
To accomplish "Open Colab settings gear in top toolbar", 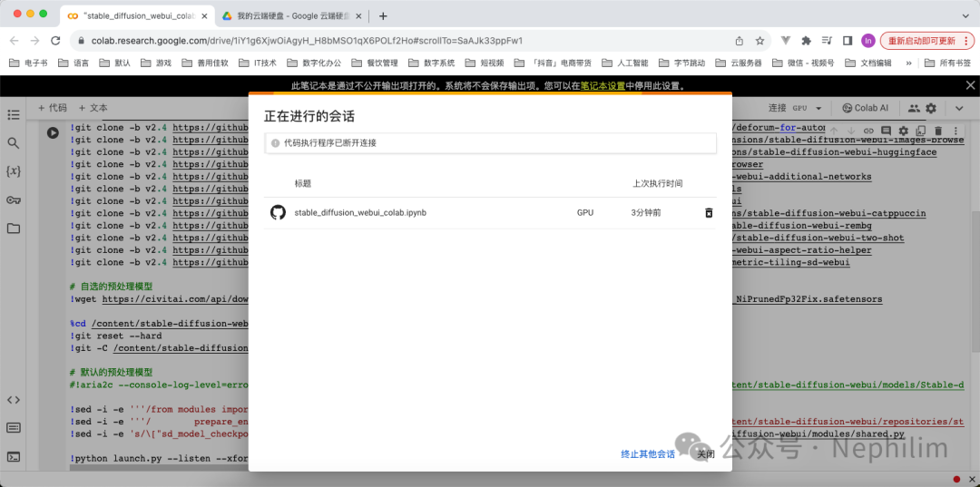I will click(x=931, y=108).
